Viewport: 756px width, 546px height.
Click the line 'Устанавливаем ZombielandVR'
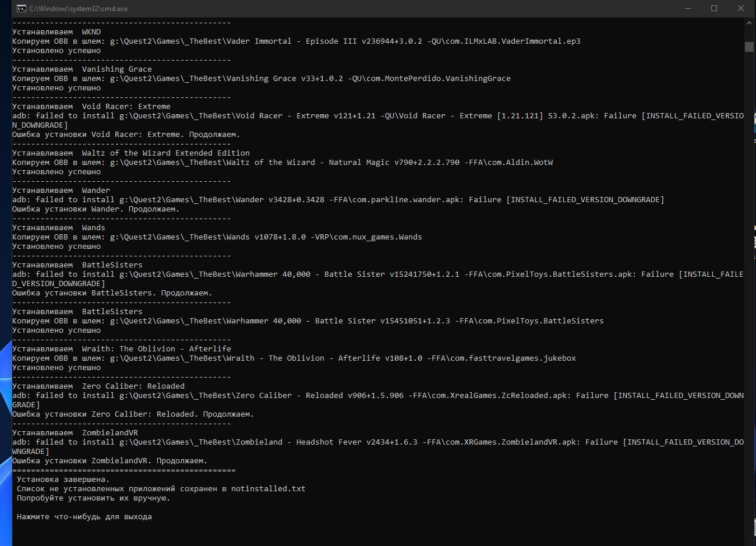75,433
